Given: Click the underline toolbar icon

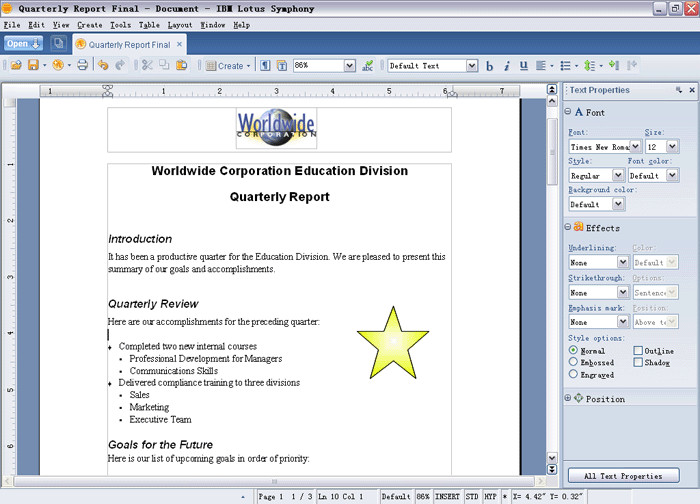Looking at the screenshot, I should pos(524,66).
